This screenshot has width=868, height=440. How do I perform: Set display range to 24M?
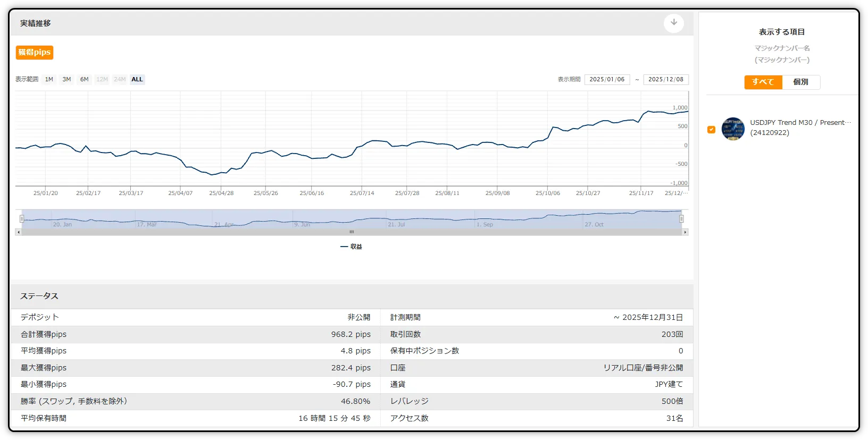click(x=120, y=79)
